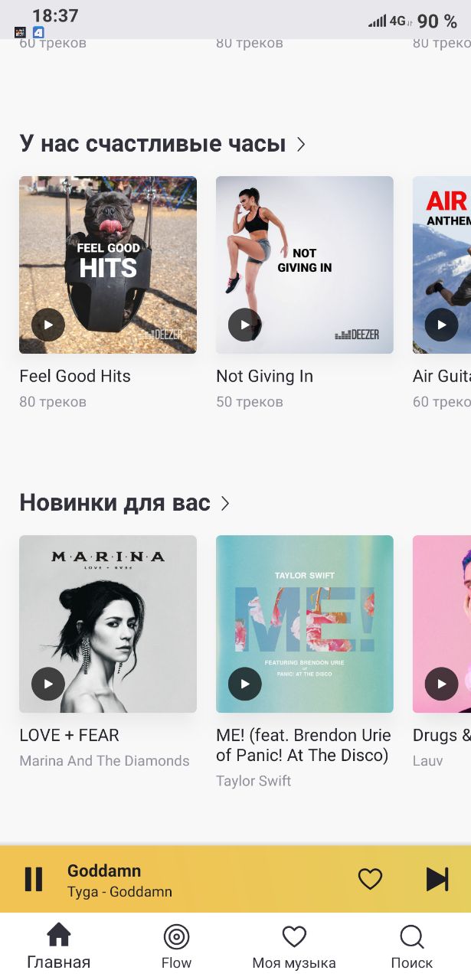Open the Feel Good Hits cover art
The width and height of the screenshot is (471, 980).
coord(108,265)
